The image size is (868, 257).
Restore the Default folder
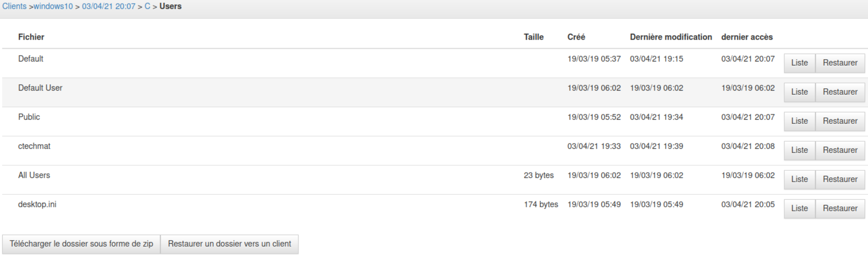(x=840, y=63)
